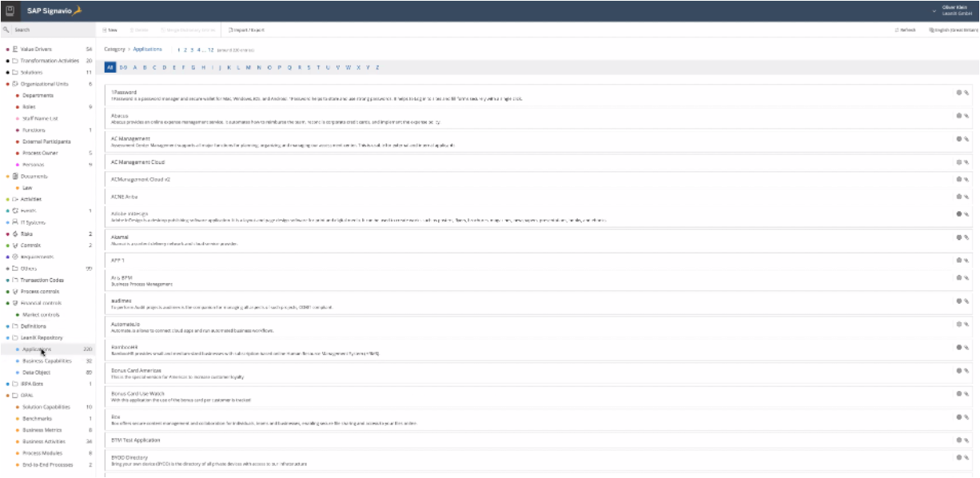
Task: Click the grey circle icon for AC Management Cloud
Action: coord(959,161)
